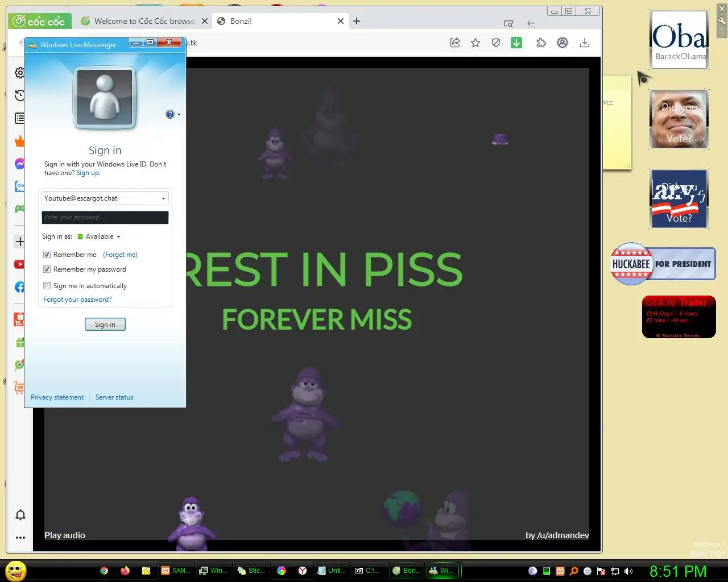Click the green Savior download arrow icon
This screenshot has height=582, width=728.
pyautogui.click(x=516, y=43)
